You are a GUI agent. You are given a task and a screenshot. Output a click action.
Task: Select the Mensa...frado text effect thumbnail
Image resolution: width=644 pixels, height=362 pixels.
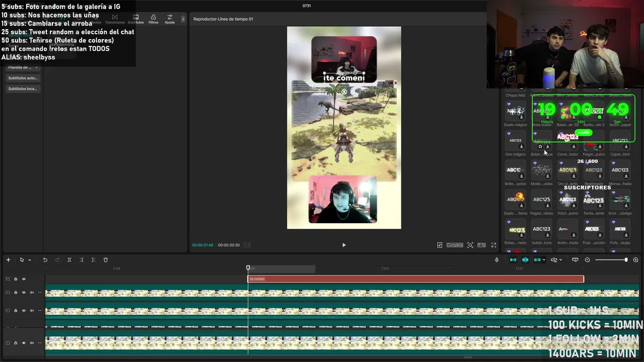[620, 170]
